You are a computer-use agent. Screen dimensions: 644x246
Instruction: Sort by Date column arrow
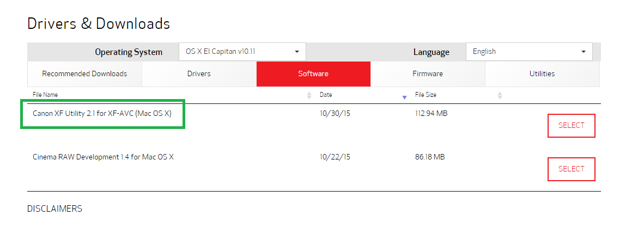[x=405, y=97]
